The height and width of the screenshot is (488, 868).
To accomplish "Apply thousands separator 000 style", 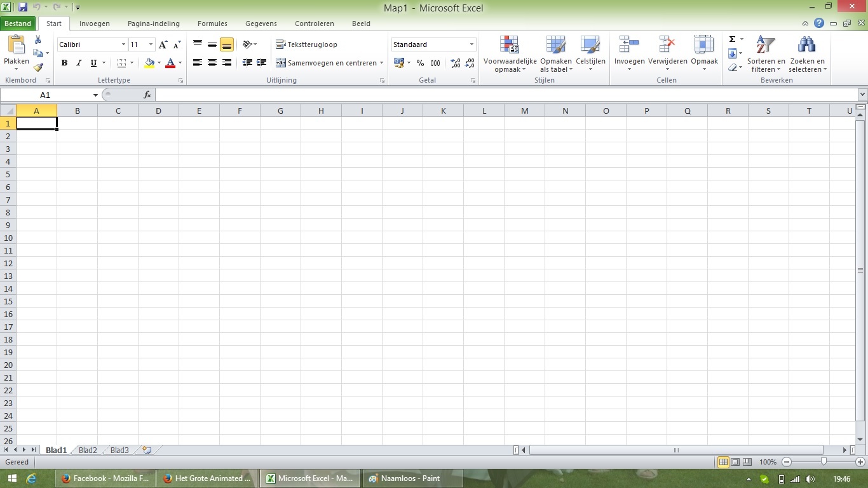I will [435, 63].
